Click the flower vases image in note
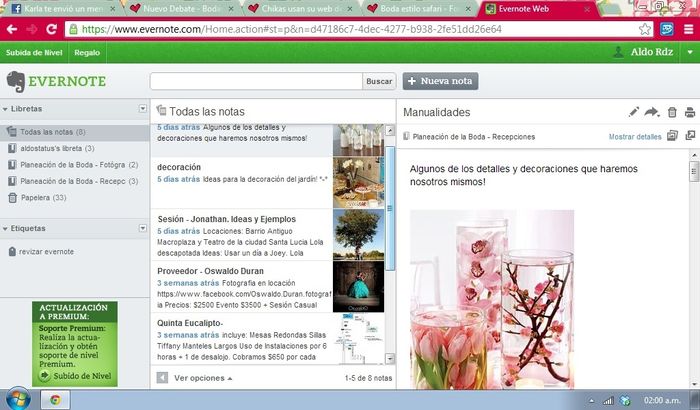The width and height of the screenshot is (700, 410). pyautogui.click(x=492, y=299)
